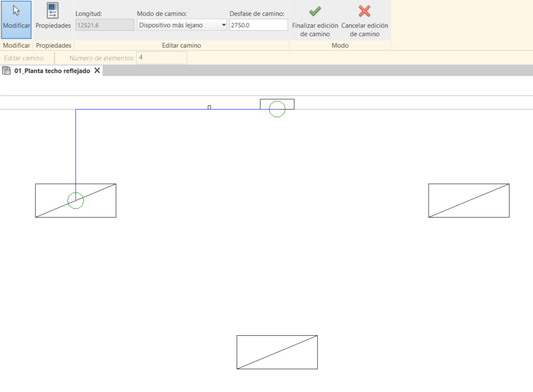
Task: Select the 01_Planta techo reflejado view tab
Action: (x=51, y=70)
